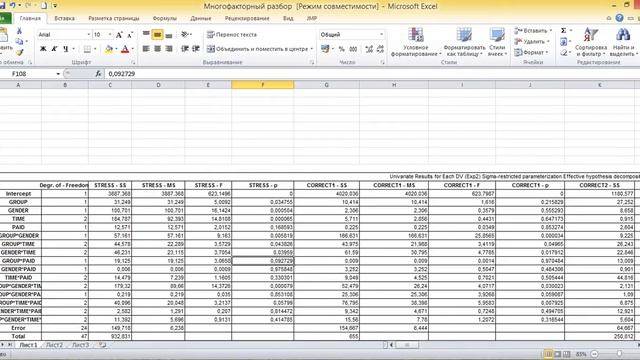Open Условное форматирование menu
Viewport: 640px width, 360px height.
click(416, 42)
